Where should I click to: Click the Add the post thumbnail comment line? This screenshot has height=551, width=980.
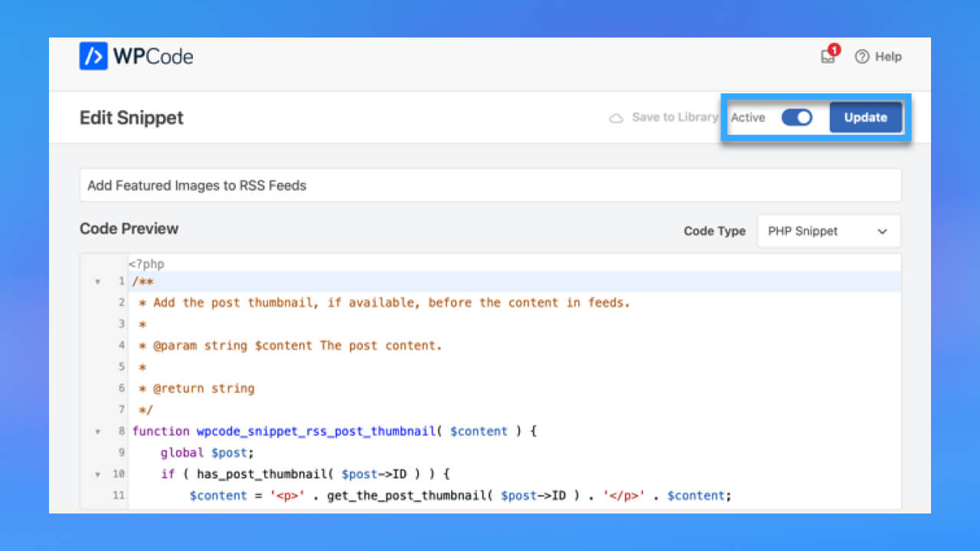pos(384,302)
